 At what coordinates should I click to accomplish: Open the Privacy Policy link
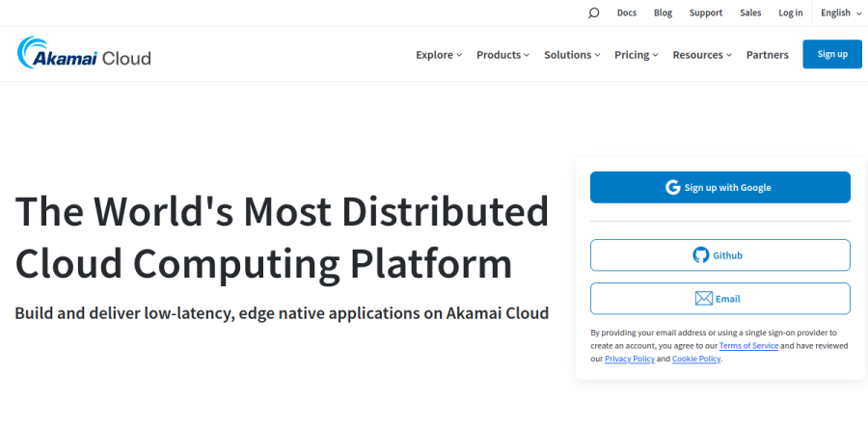click(630, 359)
